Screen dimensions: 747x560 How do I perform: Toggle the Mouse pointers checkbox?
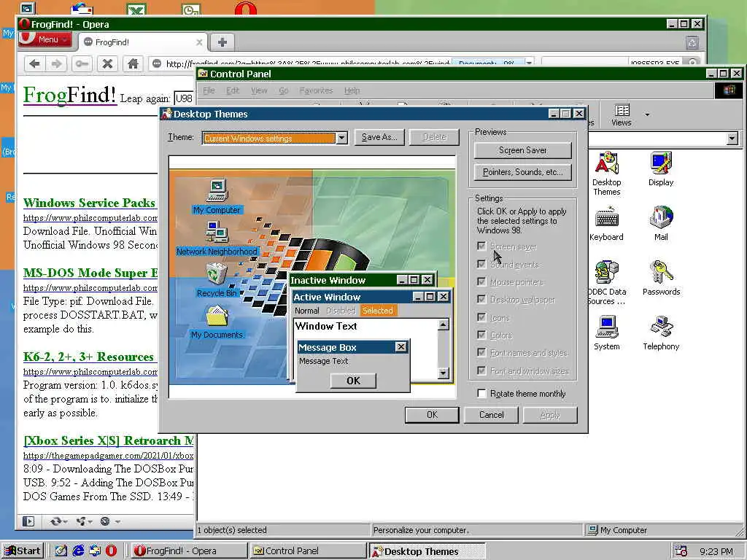[481, 281]
